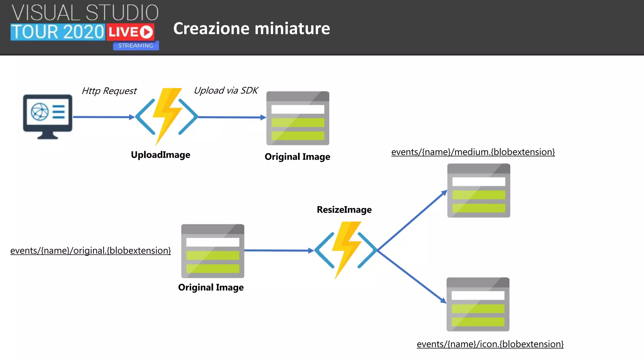The width and height of the screenshot is (644, 362).
Task: Click the icon blob storage container icon
Action: point(478,304)
